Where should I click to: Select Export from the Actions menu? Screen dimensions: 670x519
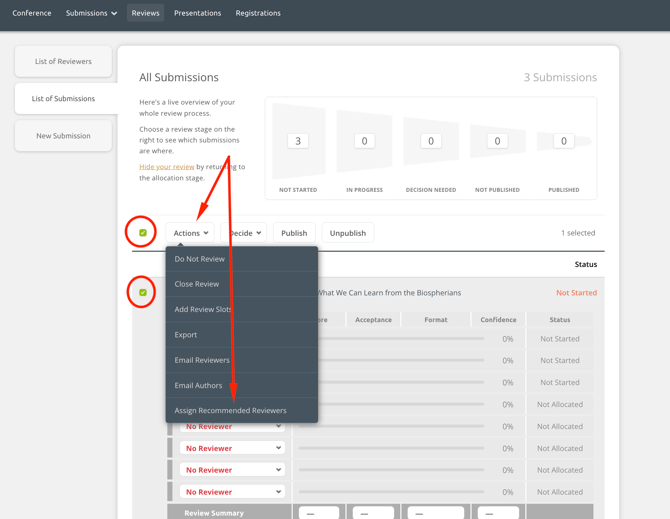(x=186, y=335)
